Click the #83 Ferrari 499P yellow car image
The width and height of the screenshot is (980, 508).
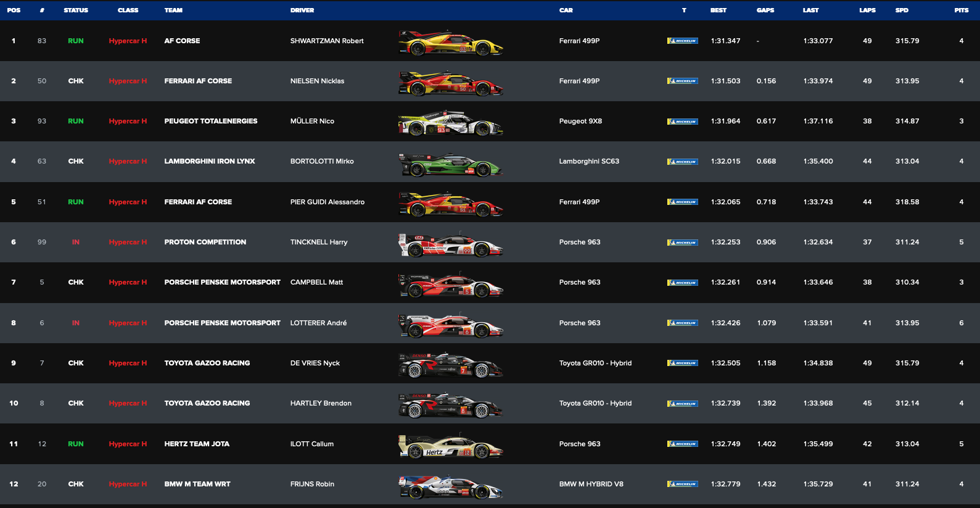451,43
